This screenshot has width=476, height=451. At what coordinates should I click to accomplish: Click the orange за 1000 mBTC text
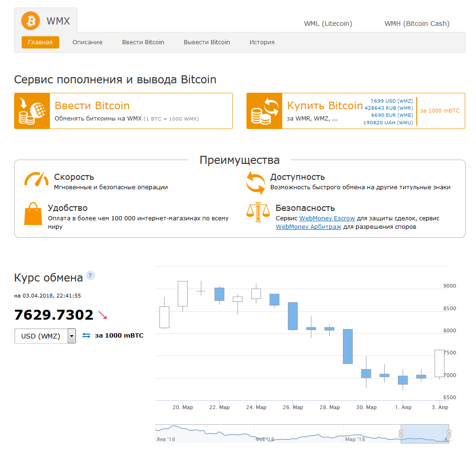coord(440,111)
